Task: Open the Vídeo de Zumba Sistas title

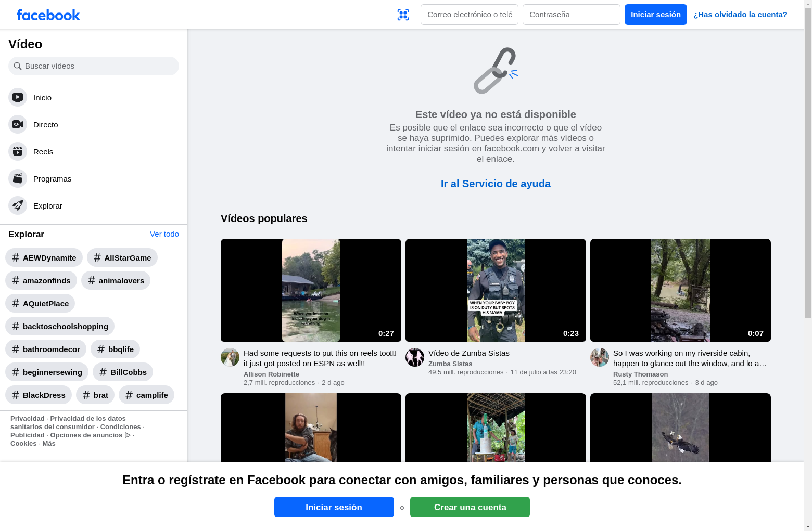Action: coord(469,353)
